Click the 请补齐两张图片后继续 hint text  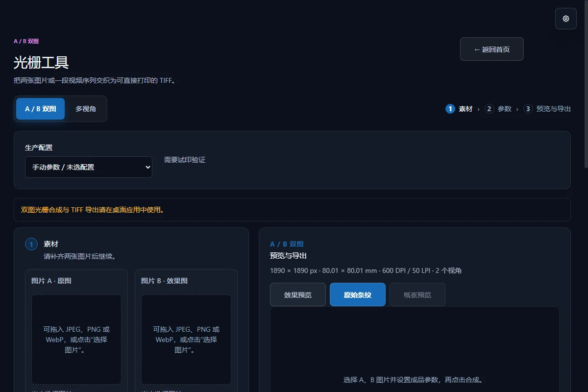(x=80, y=256)
